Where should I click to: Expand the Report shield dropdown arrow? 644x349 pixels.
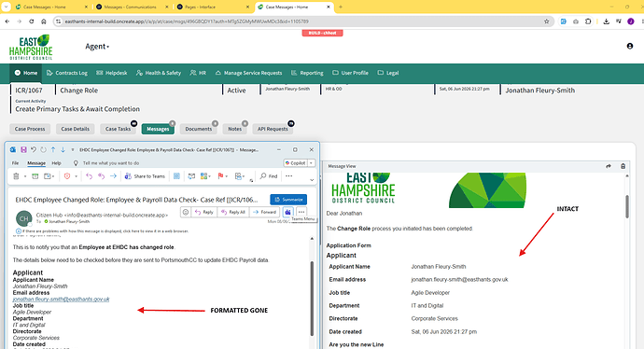(x=76, y=176)
